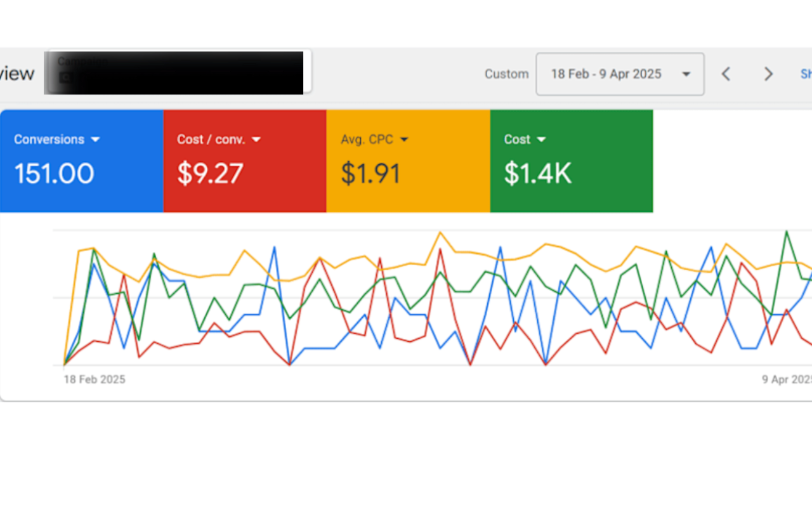Click the 9 Apr 2025 axis label
812x505 pixels.
tap(787, 379)
